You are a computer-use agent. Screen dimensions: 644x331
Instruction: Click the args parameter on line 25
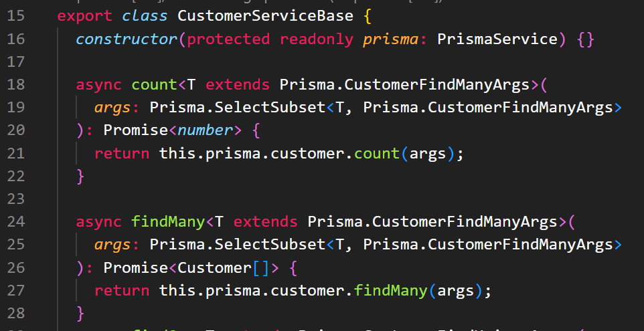click(x=112, y=245)
